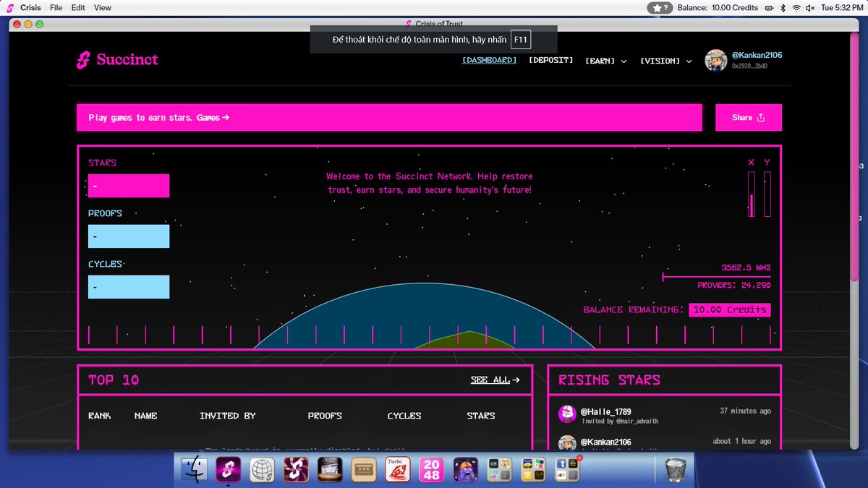Image resolution: width=868 pixels, height=488 pixels.
Task: Open the cassette tape app in dock
Action: [x=363, y=470]
